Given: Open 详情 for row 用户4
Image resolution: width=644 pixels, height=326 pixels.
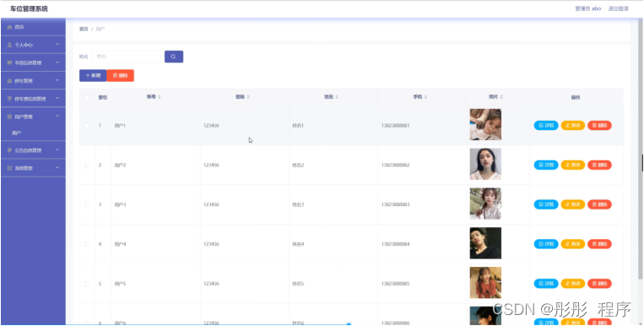Looking at the screenshot, I should pyautogui.click(x=546, y=244).
